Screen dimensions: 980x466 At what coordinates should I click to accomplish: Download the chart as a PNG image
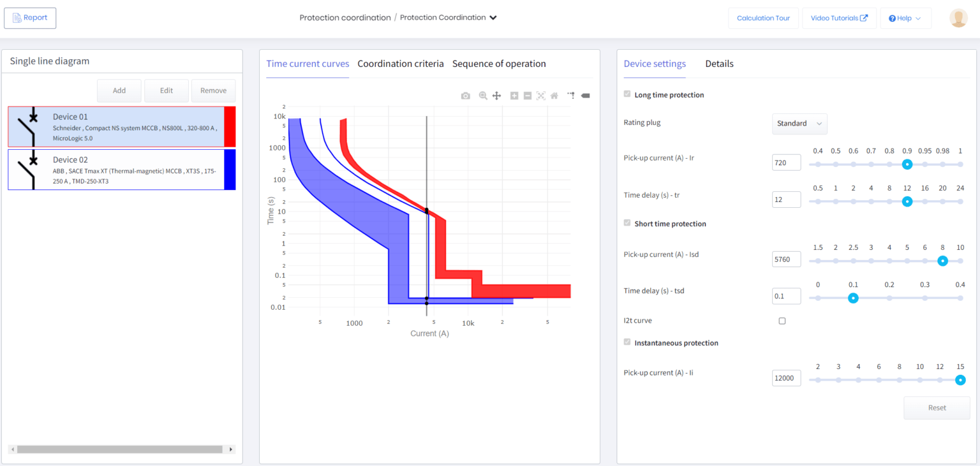pyautogui.click(x=465, y=95)
